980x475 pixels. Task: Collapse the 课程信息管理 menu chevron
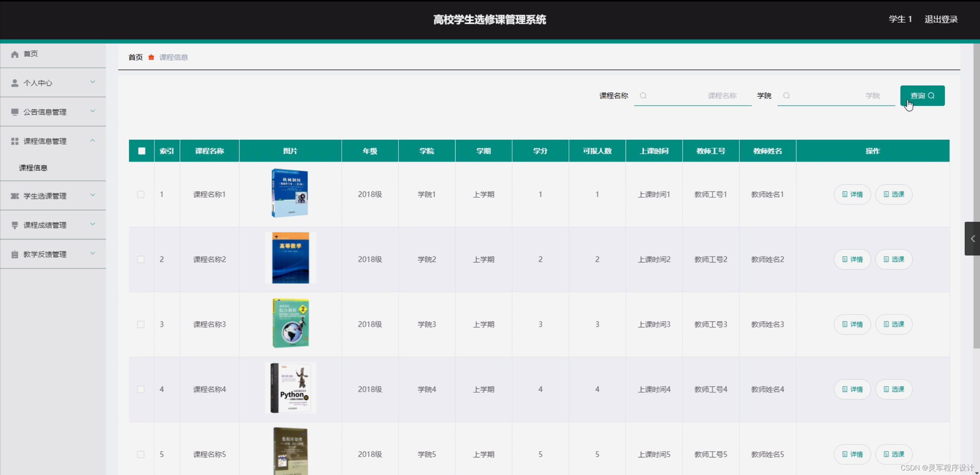pyautogui.click(x=92, y=141)
